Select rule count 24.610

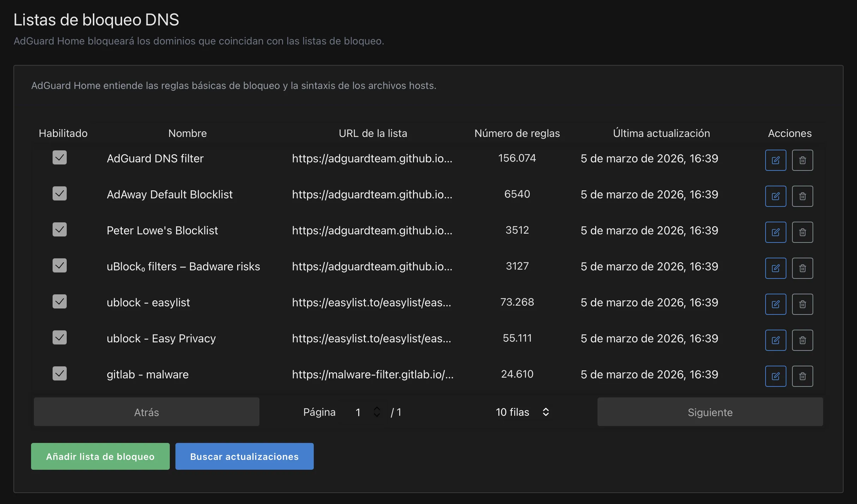[517, 374]
